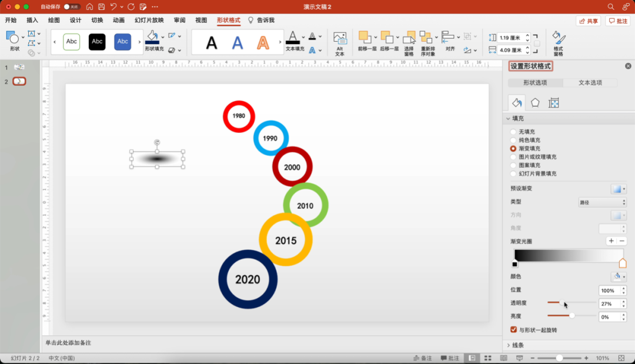The height and width of the screenshot is (364, 635).
Task: Click the text effects icon
Action: (312, 50)
